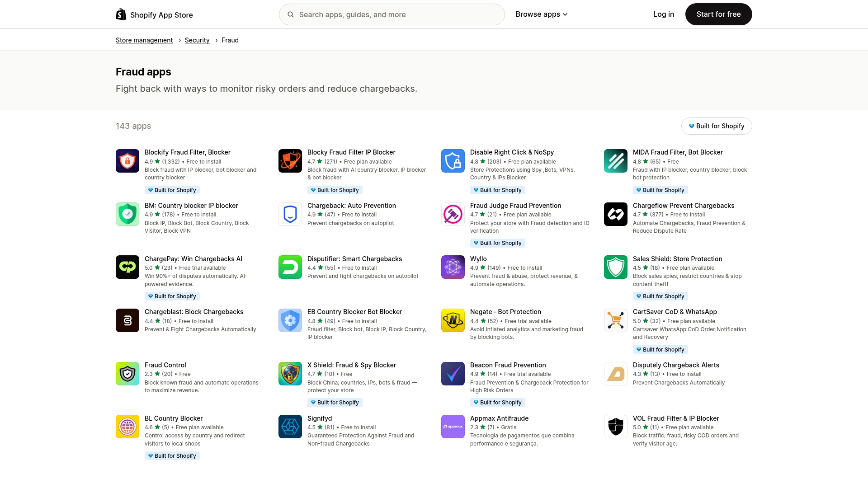Click the Shopify bag logo icon
Viewport: 868px width, 488px height.
[121, 14]
